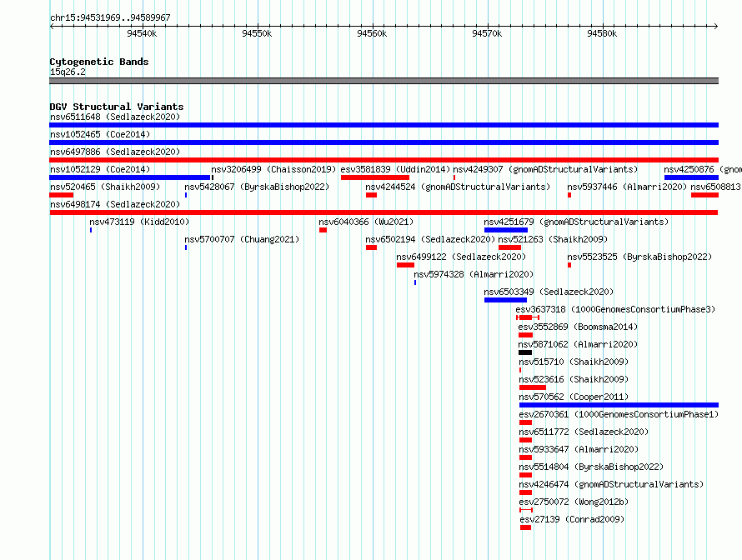Click the nsv4244524 (gnomADStructuralVariants) label
The width and height of the screenshot is (742, 560).
click(x=458, y=187)
